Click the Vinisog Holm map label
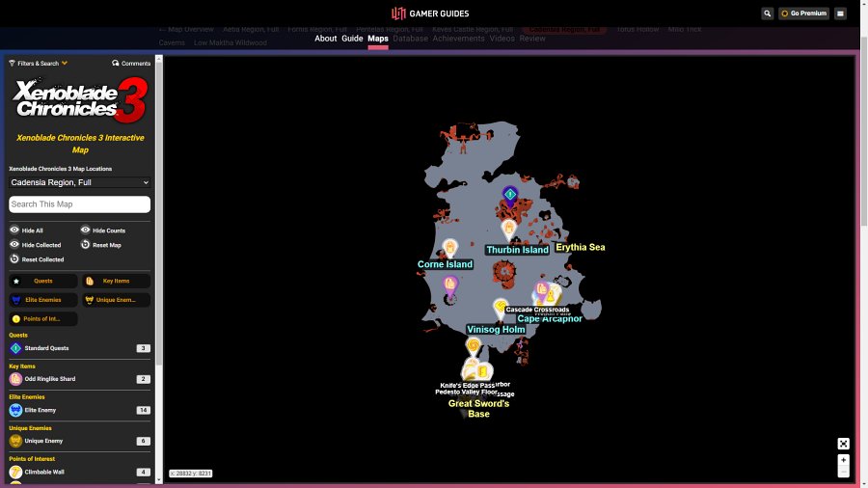This screenshot has height=488, width=868. (x=496, y=329)
